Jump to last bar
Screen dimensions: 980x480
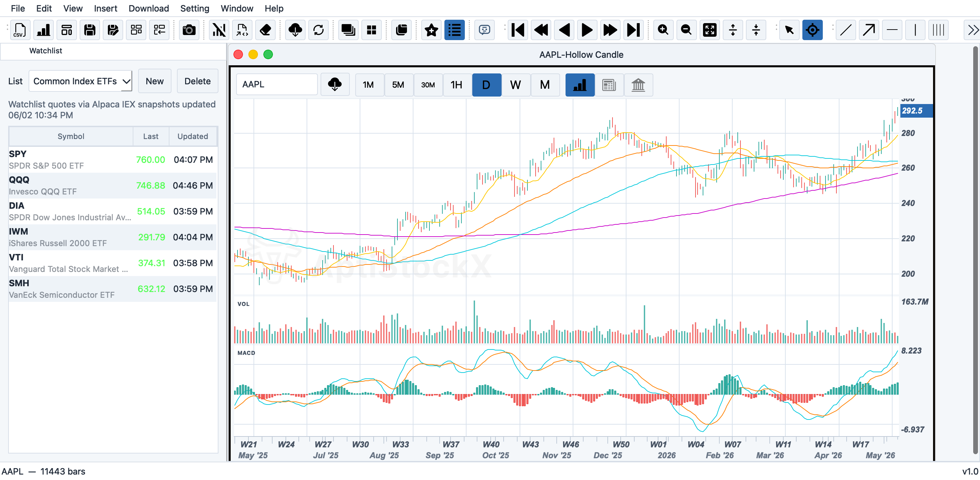coord(634,30)
